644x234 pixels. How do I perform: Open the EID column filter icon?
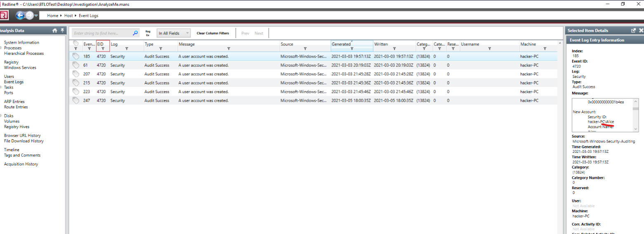pos(103,49)
